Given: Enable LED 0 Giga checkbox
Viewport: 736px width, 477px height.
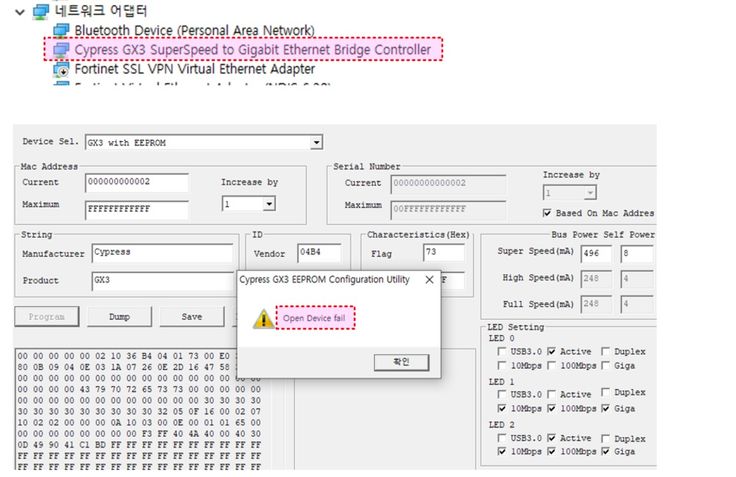Looking at the screenshot, I should (606, 365).
